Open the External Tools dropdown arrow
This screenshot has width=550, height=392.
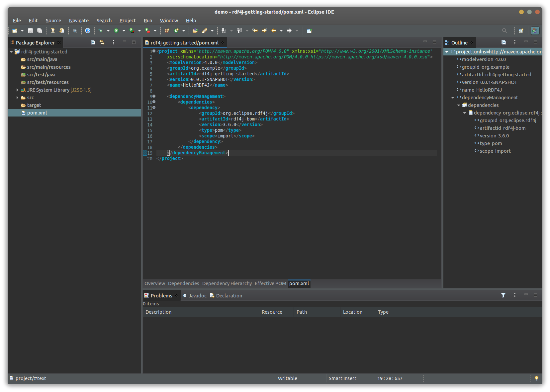coord(155,31)
